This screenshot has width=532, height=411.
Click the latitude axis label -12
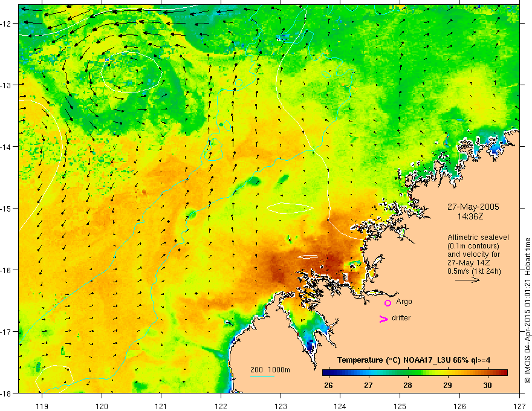pos(7,24)
